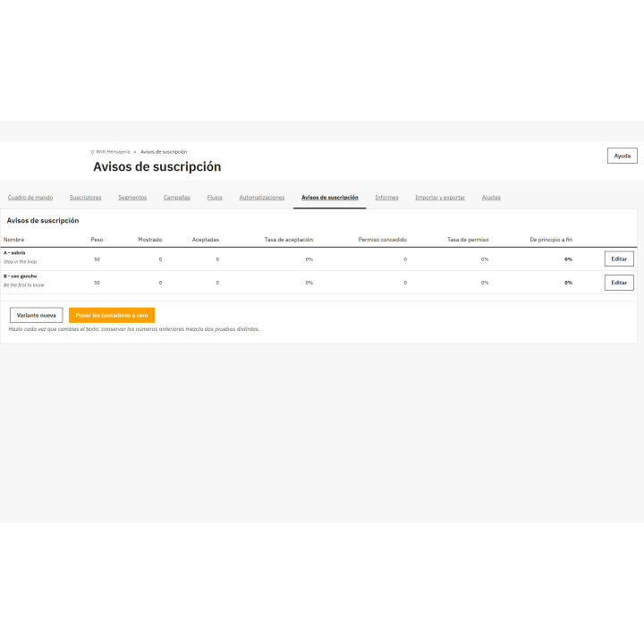This screenshot has width=644, height=644.
Task: Click the Stay in the loop subtitle
Action: [x=20, y=261]
